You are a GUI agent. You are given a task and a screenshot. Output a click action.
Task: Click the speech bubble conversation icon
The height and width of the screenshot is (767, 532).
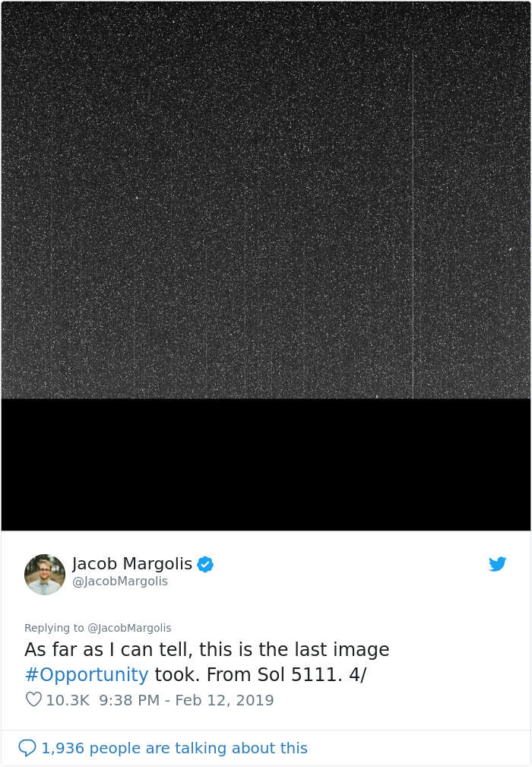coord(27,748)
